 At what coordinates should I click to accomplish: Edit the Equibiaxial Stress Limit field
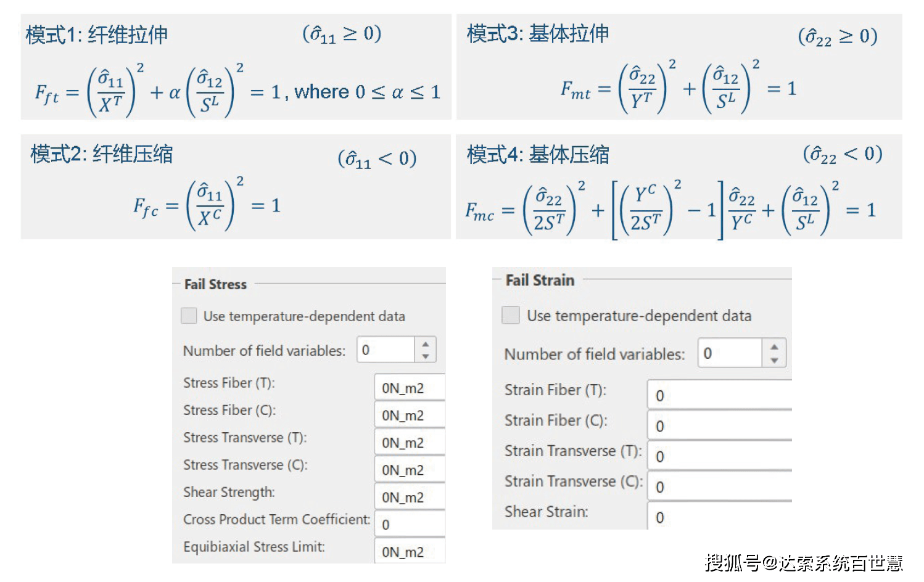410,552
